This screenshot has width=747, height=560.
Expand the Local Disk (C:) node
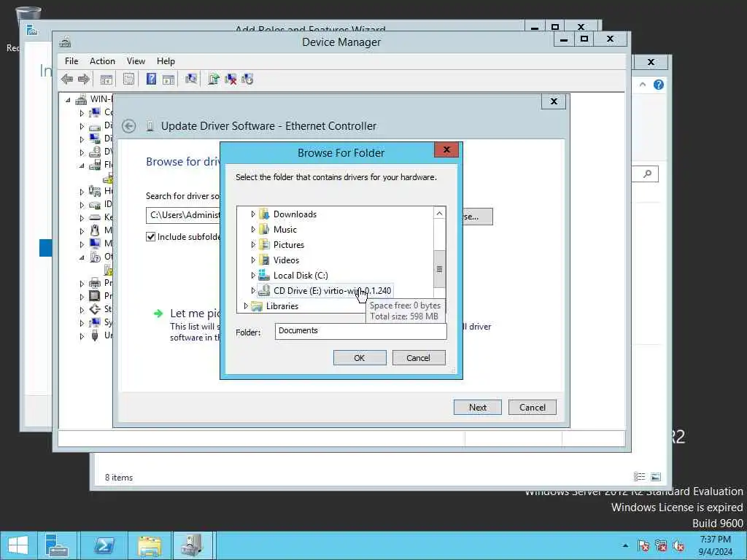coord(253,275)
